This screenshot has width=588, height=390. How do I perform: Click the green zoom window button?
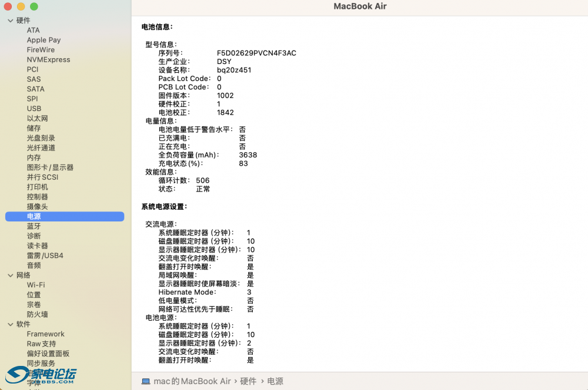(x=34, y=6)
